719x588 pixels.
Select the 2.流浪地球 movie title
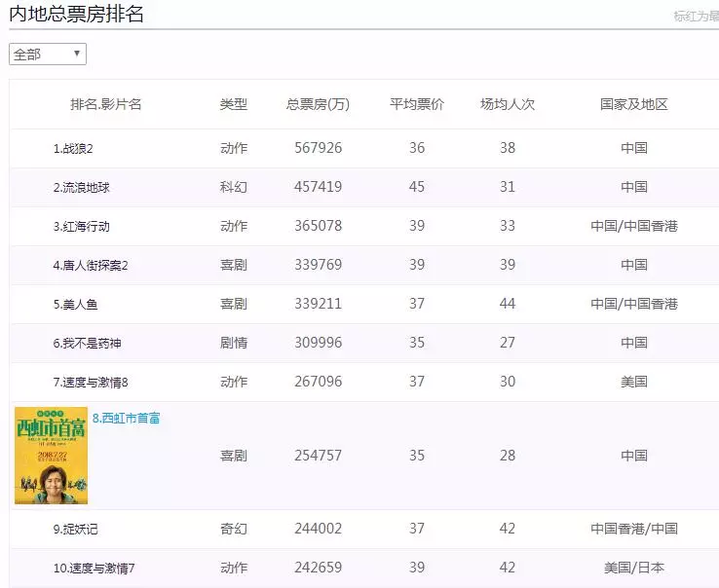[82, 188]
